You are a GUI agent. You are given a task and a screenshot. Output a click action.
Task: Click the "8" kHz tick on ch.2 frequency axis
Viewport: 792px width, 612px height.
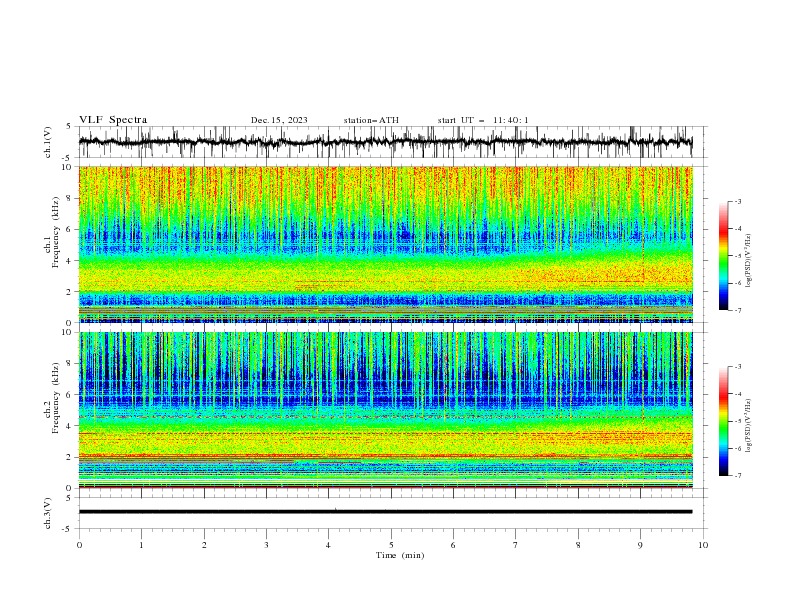pyautogui.click(x=70, y=364)
